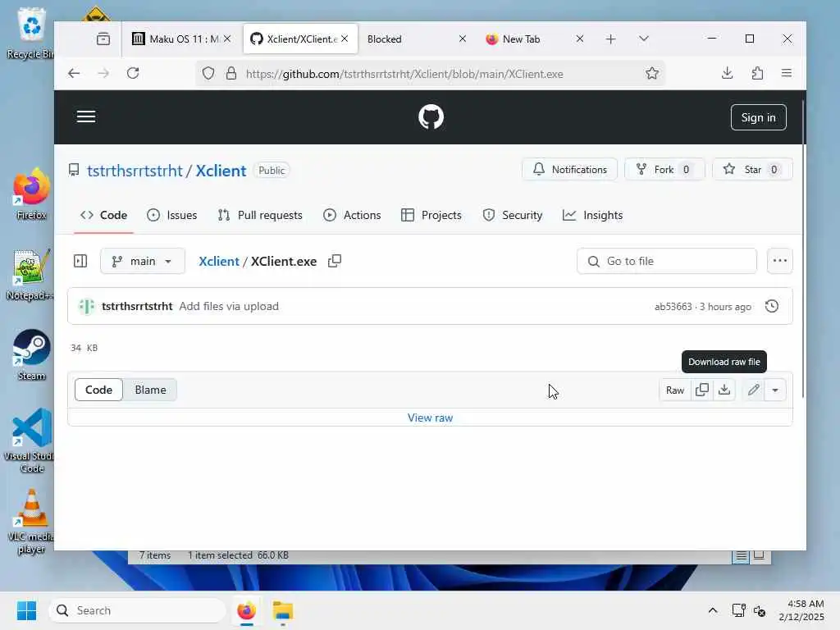
Task: Copy raw file contents icon
Action: coord(702,390)
